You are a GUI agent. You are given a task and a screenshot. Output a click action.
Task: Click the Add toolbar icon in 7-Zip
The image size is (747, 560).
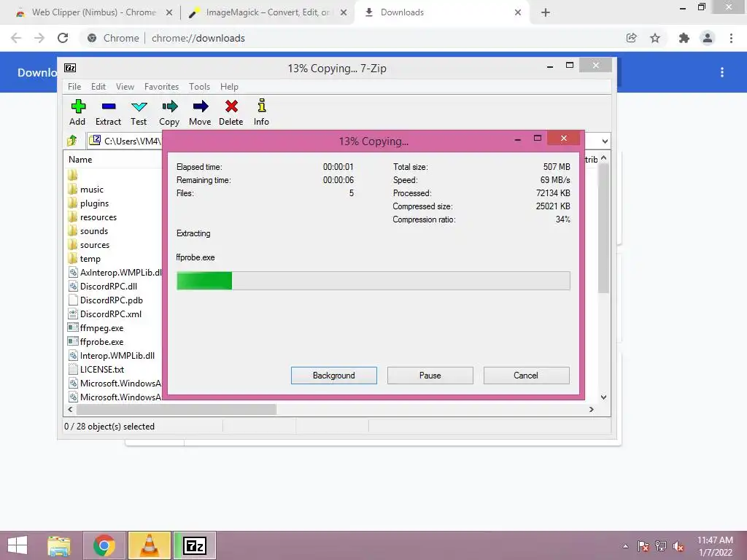pos(78,106)
